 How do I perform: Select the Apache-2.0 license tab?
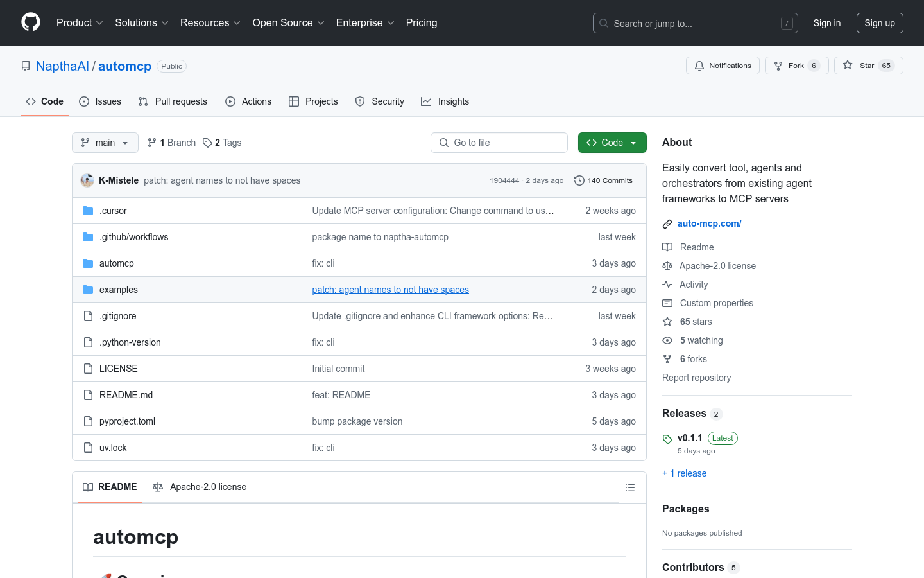pyautogui.click(x=200, y=487)
